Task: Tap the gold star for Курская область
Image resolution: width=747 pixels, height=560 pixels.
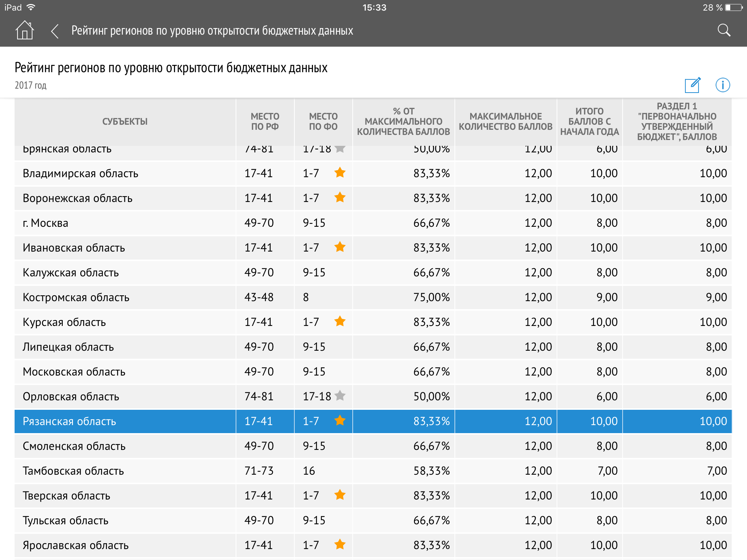Action: click(340, 321)
